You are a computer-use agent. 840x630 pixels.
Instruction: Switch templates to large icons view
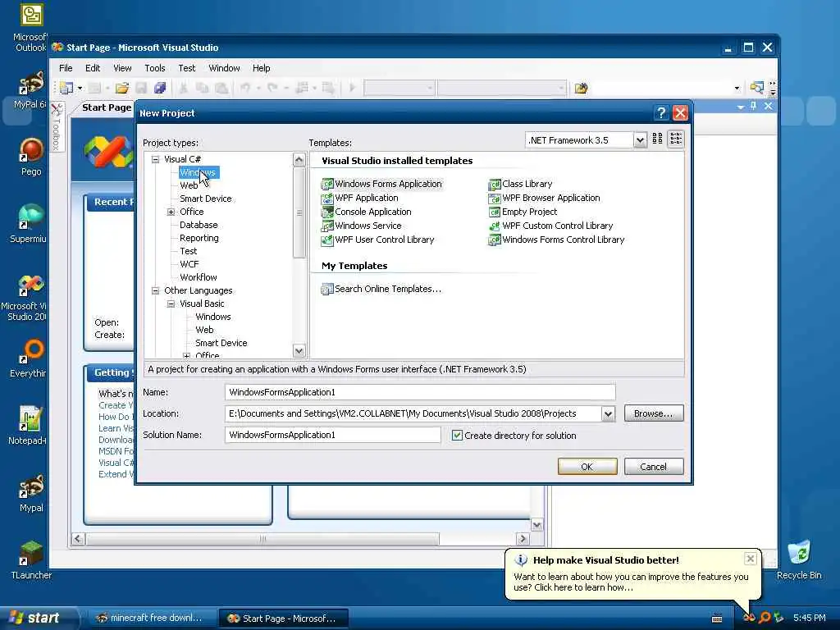657,139
